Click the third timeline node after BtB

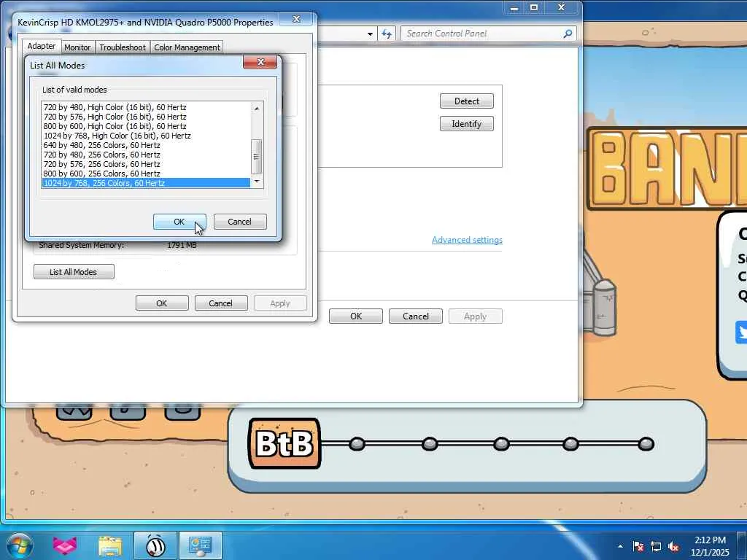click(501, 444)
